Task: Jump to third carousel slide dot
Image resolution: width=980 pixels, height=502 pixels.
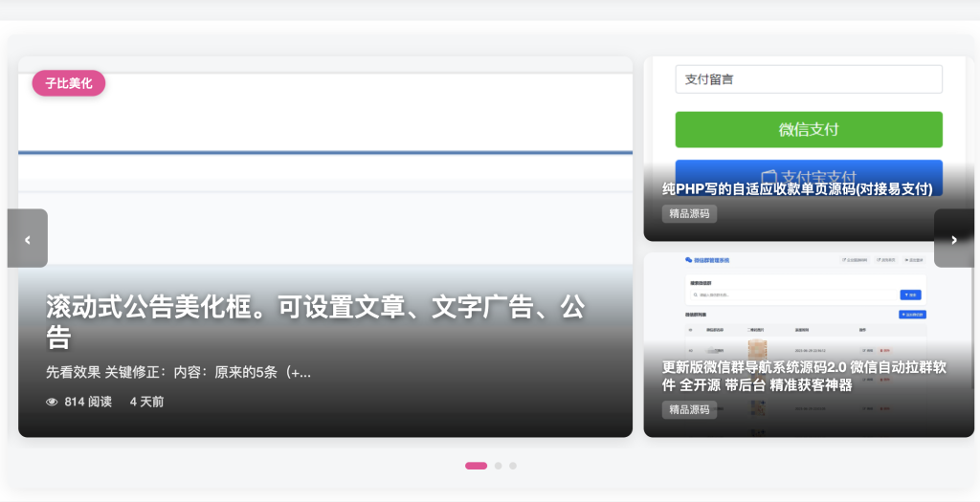Action: pos(513,466)
